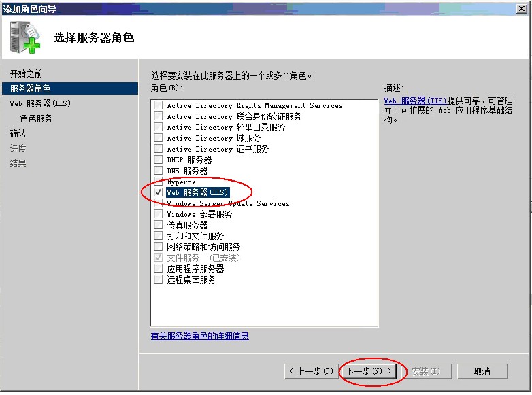Select Windows Server Update Services label

point(228,203)
